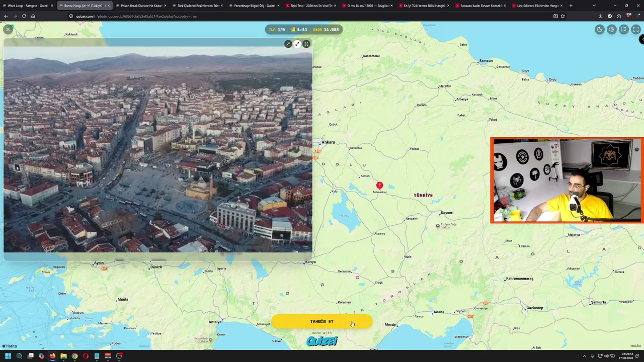
Task: Open the browser application menu
Action: (638, 16)
